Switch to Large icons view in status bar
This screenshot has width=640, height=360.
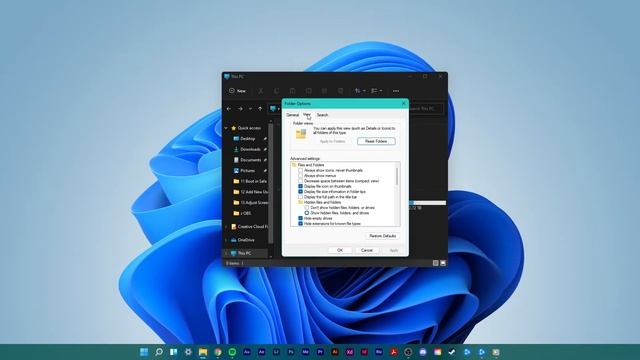[443, 263]
